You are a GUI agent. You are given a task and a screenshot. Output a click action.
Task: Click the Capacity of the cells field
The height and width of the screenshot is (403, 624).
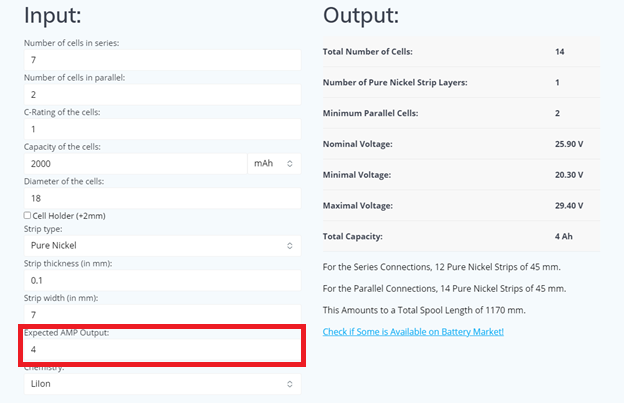click(134, 163)
